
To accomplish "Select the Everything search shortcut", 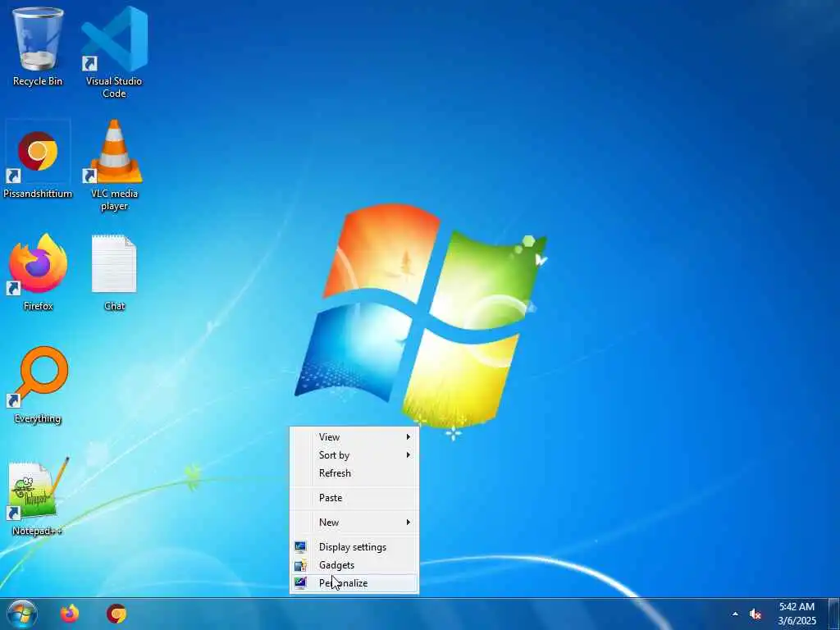I will (x=38, y=386).
